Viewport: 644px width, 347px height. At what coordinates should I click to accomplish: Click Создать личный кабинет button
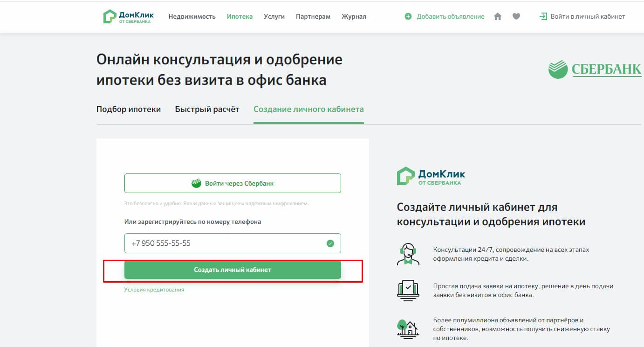233,270
